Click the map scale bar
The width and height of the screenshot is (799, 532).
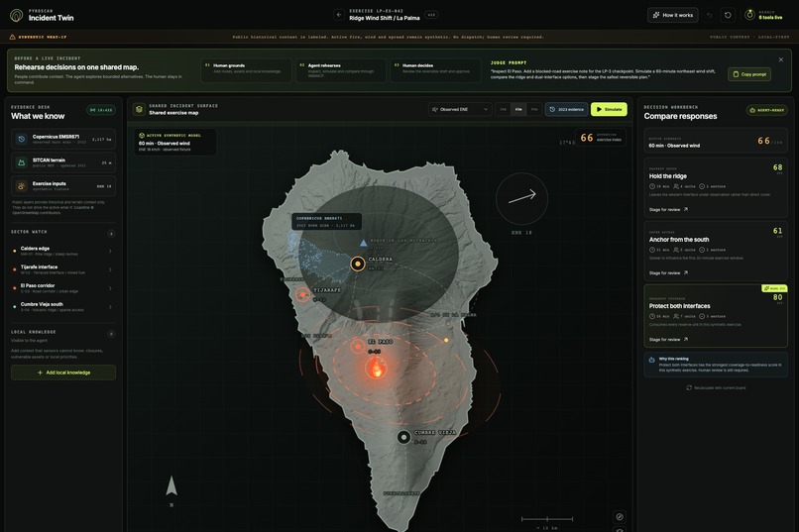click(x=547, y=519)
